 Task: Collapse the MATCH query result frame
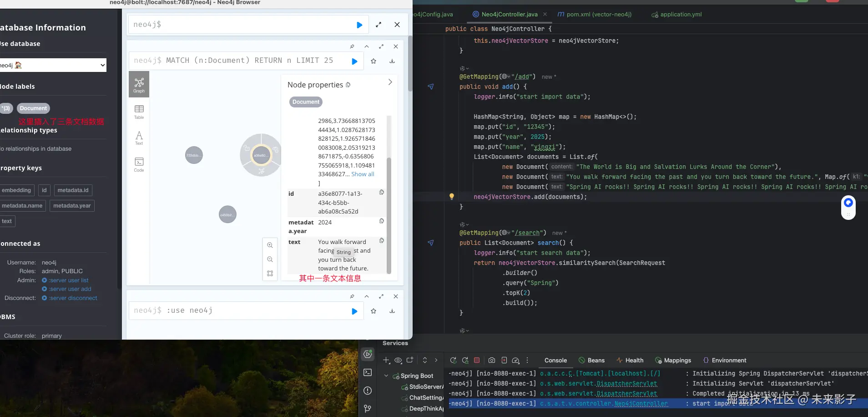point(367,46)
